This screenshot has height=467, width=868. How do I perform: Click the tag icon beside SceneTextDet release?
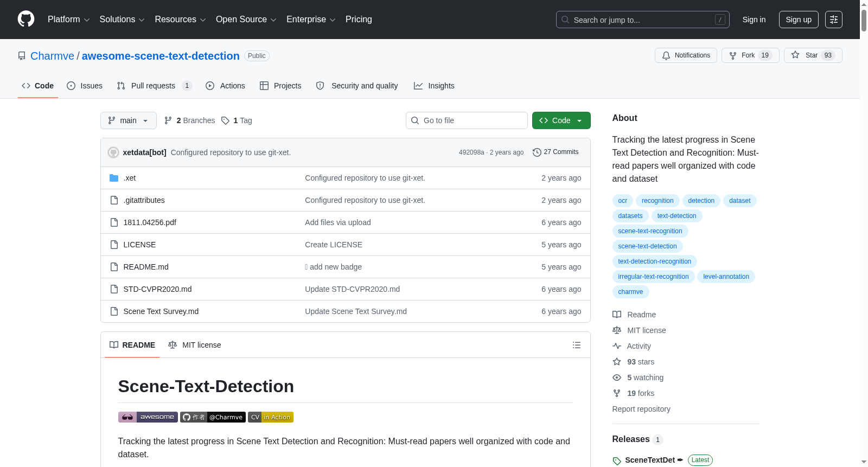[x=617, y=461]
